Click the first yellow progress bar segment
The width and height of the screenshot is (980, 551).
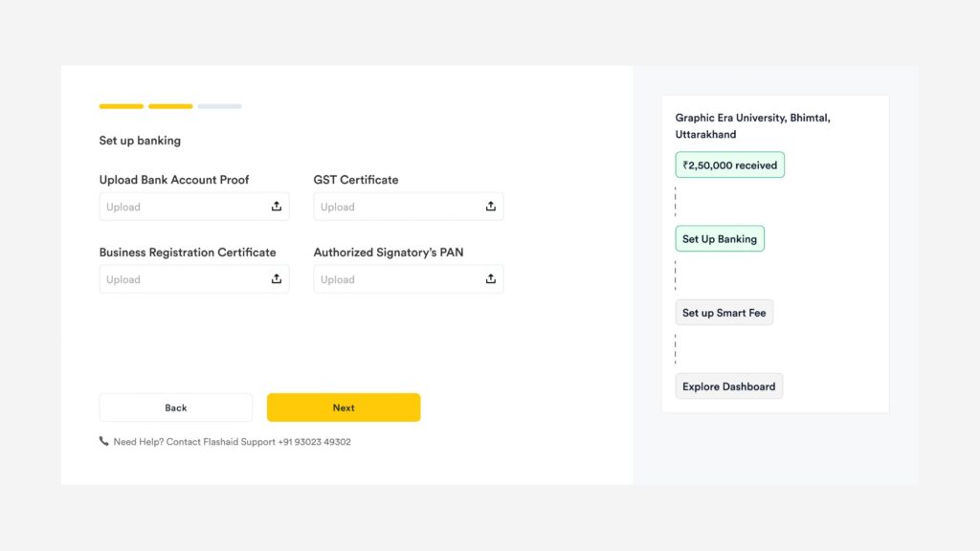122,106
